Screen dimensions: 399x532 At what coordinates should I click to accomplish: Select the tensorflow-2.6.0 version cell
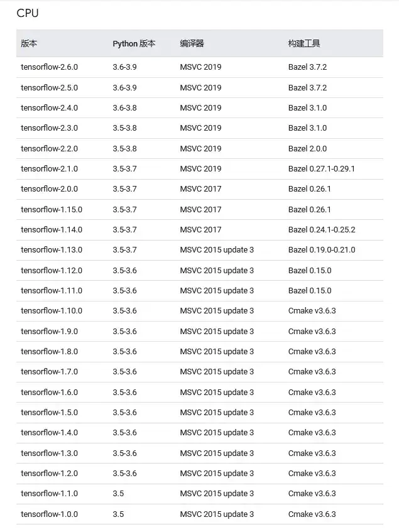click(49, 67)
